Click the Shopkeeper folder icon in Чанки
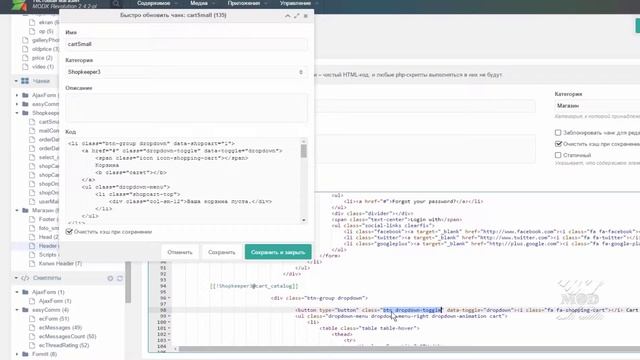This screenshot has height=360, width=640. [25, 113]
